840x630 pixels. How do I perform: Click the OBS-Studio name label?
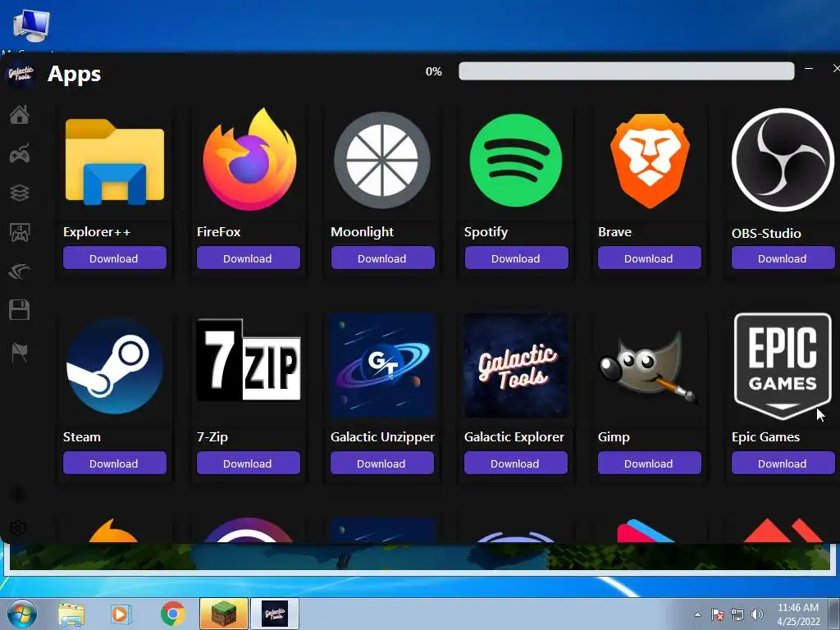pos(766,234)
